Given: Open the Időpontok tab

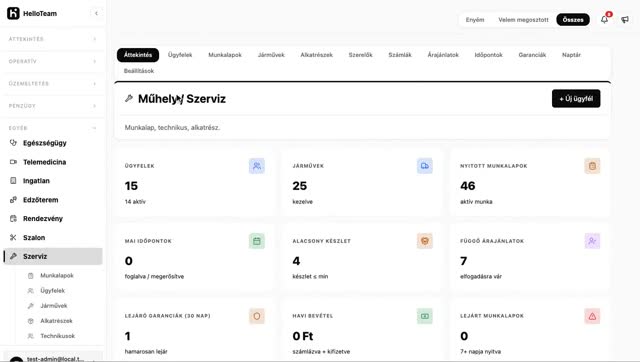Looking at the screenshot, I should tap(488, 55).
